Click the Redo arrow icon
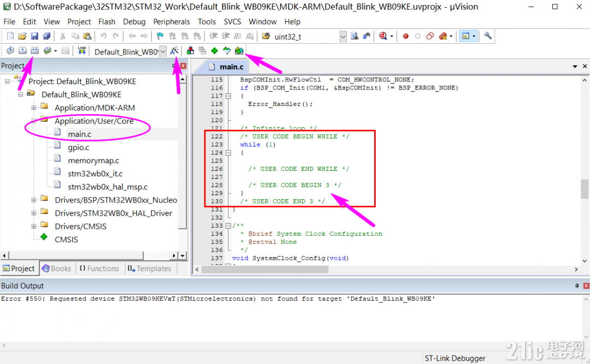Image resolution: width=590 pixels, height=364 pixels. tap(115, 36)
